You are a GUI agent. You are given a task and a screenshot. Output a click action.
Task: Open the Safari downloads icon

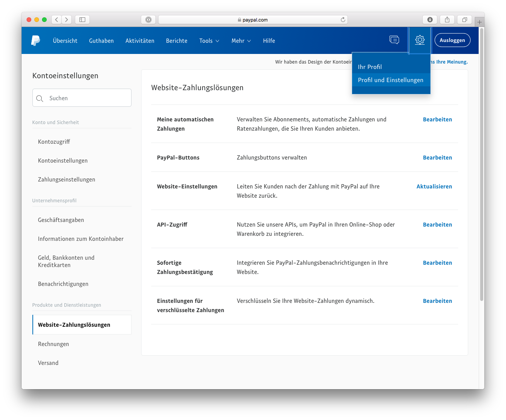(430, 20)
